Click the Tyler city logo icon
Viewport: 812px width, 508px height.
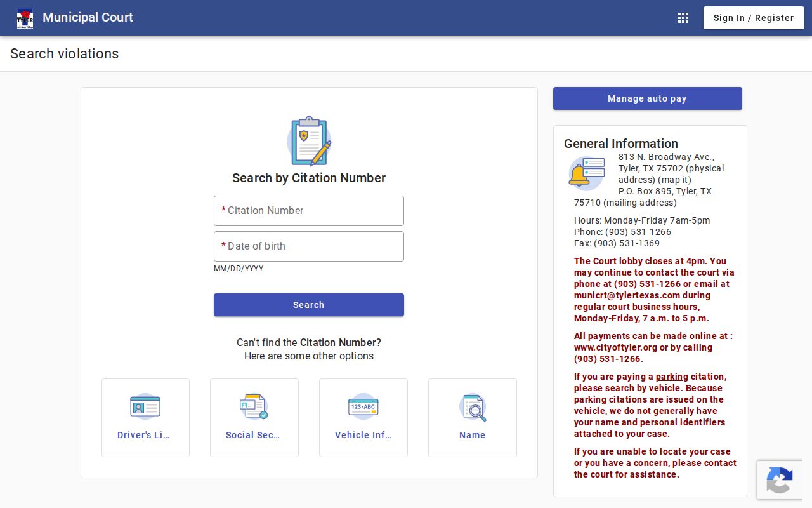(25, 18)
